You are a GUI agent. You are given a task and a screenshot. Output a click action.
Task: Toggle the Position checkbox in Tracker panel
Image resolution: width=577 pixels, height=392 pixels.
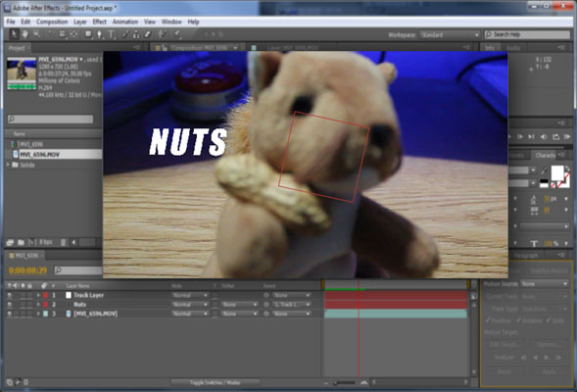(x=489, y=320)
